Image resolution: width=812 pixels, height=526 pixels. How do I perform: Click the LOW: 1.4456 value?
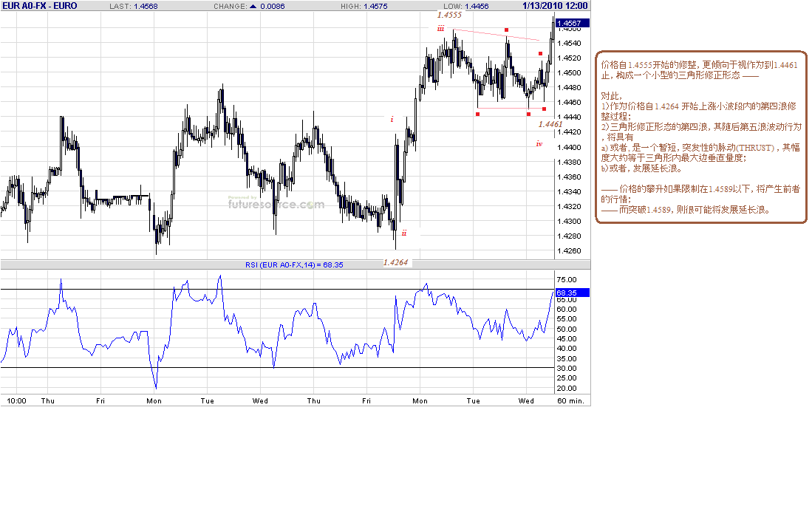[x=465, y=6]
